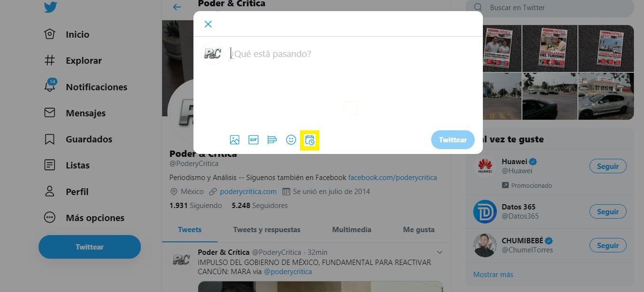
Task: Open Notificaciones with 14 badge
Action: pyautogui.click(x=96, y=87)
